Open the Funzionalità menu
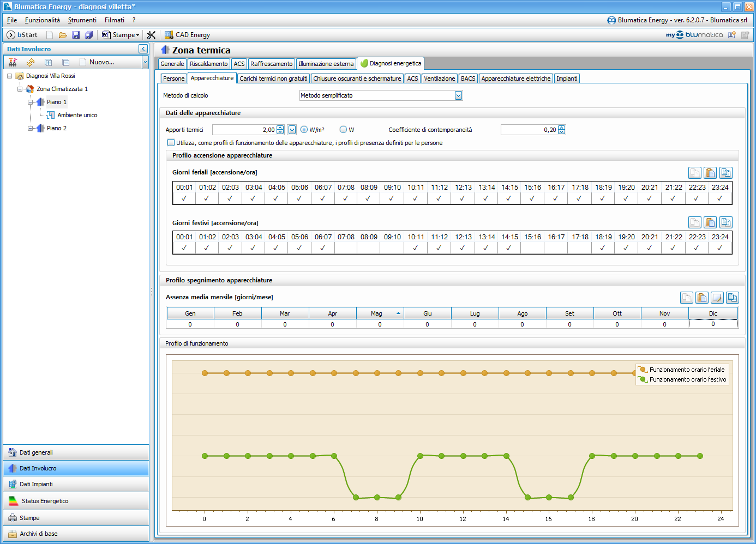Viewport: 756px width, 544px height. (43, 20)
